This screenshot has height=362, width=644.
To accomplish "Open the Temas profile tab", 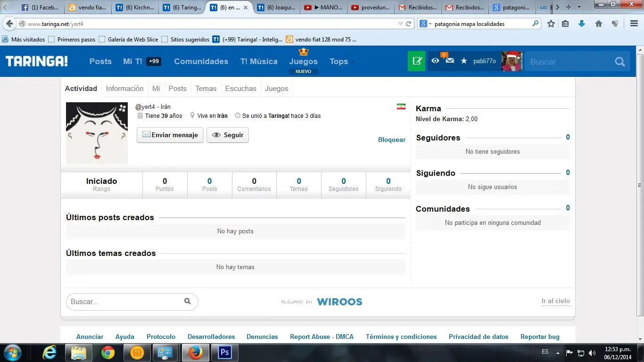I will click(x=206, y=89).
